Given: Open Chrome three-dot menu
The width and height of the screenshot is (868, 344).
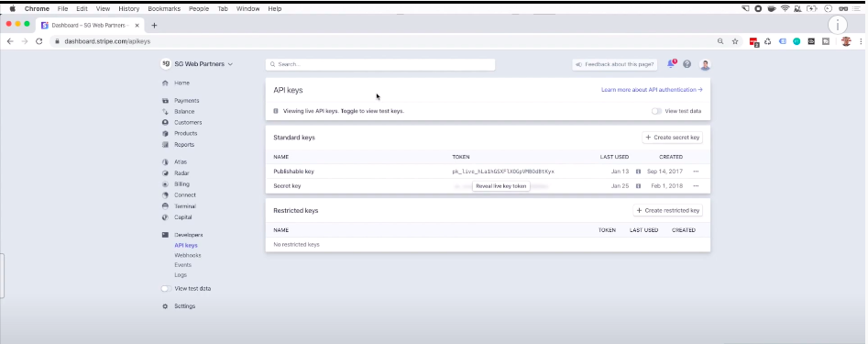Looking at the screenshot, I should (861, 41).
